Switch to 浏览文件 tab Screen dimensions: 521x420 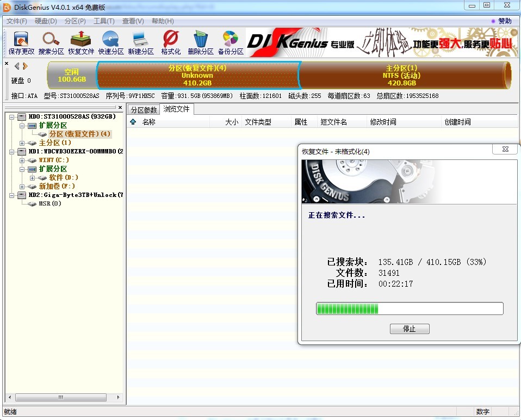[176, 109]
